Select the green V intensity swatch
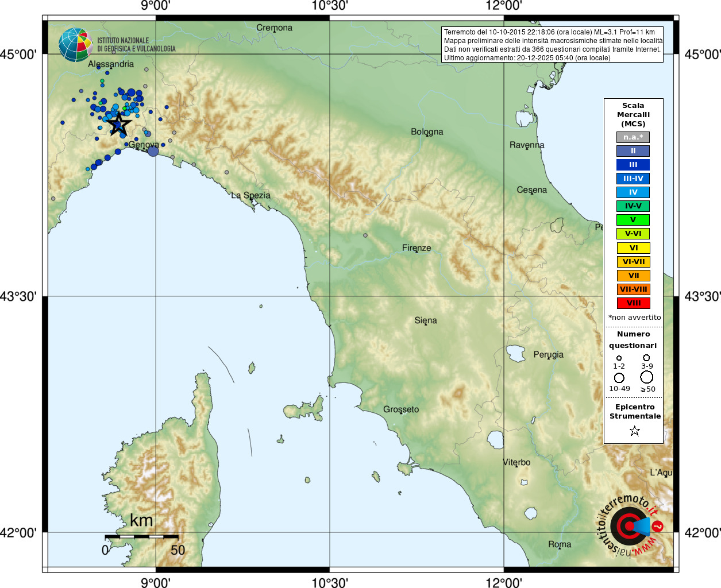This screenshot has width=721, height=588. [x=633, y=220]
